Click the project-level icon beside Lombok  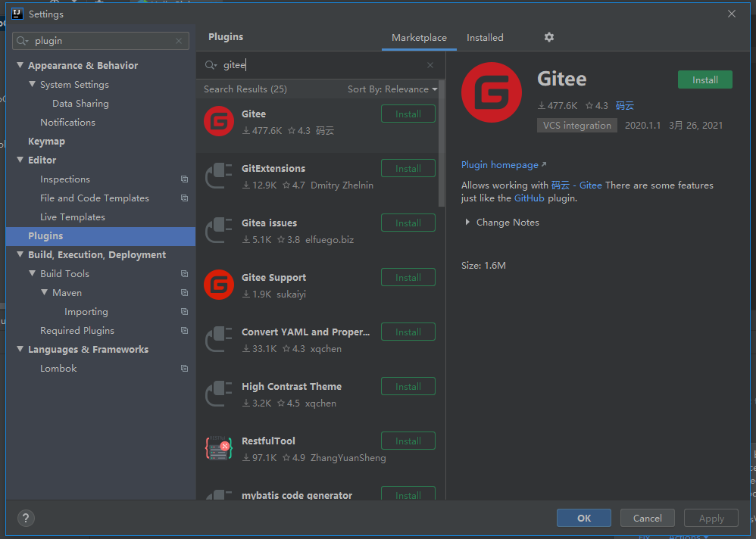pos(184,369)
